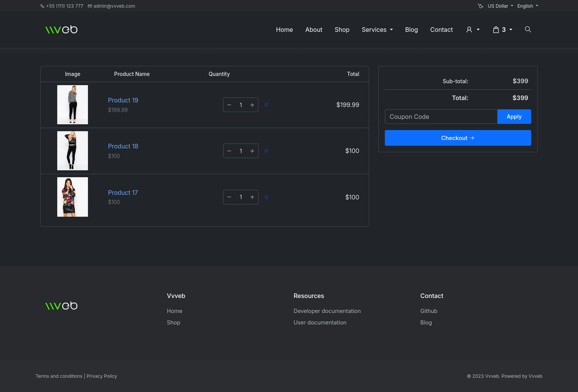
Task: Open the US Dollar currency dropdown
Action: (500, 6)
